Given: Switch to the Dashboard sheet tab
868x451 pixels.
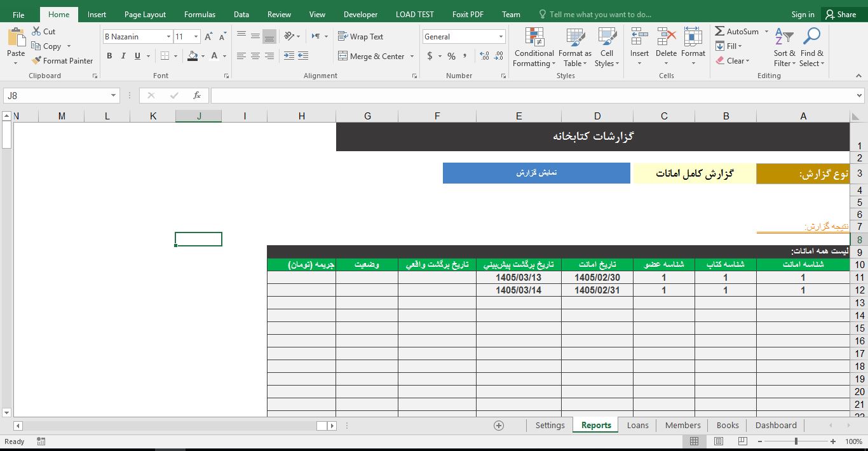Looking at the screenshot, I should point(776,425).
